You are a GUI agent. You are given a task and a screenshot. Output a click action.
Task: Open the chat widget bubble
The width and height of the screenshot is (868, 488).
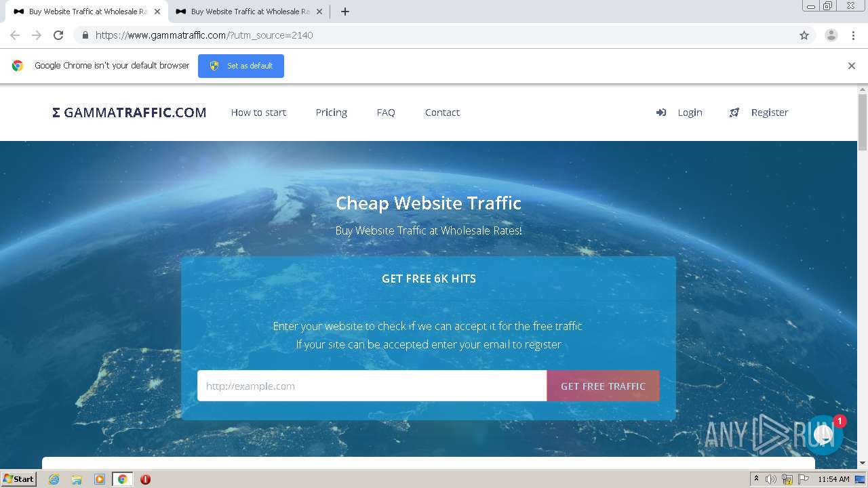(x=825, y=434)
